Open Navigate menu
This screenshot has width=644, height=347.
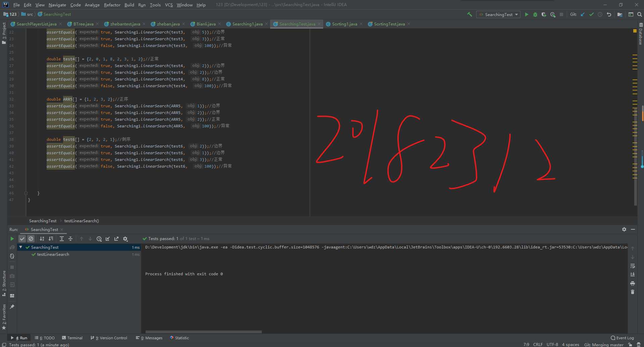coord(57,5)
